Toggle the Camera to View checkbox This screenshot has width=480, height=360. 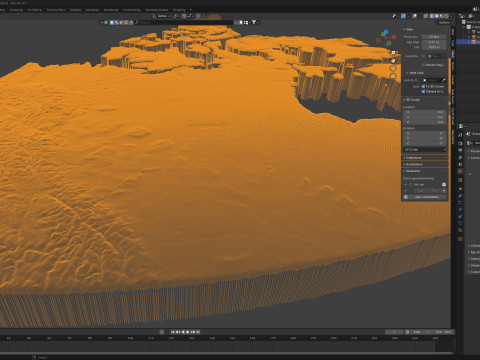(423, 91)
